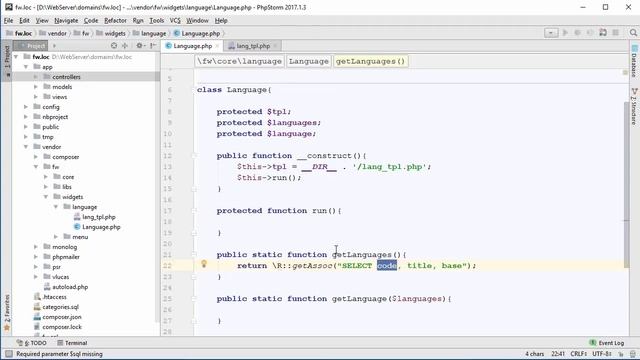The image size is (640, 360).
Task: Open the Event Log
Action: (607, 343)
